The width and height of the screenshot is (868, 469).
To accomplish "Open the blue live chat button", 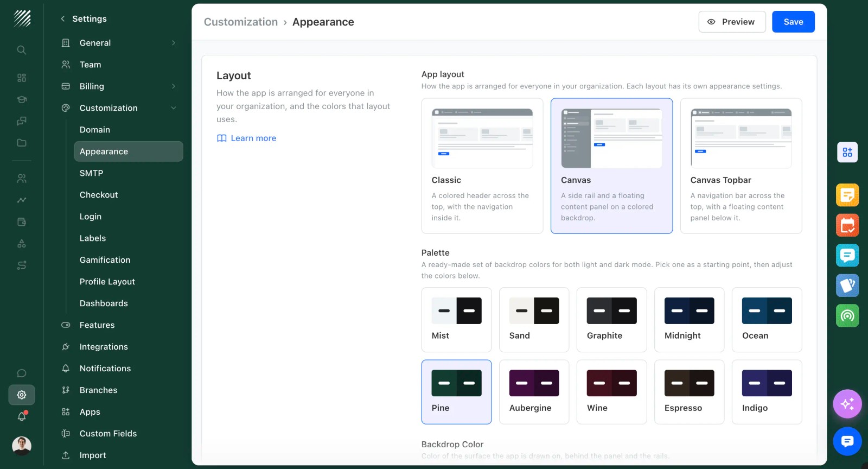I will (x=847, y=441).
